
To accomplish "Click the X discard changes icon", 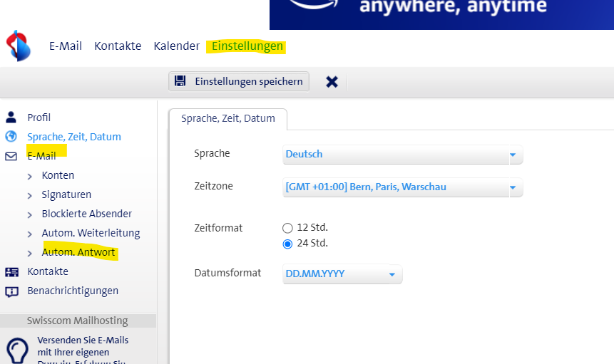I will point(332,81).
